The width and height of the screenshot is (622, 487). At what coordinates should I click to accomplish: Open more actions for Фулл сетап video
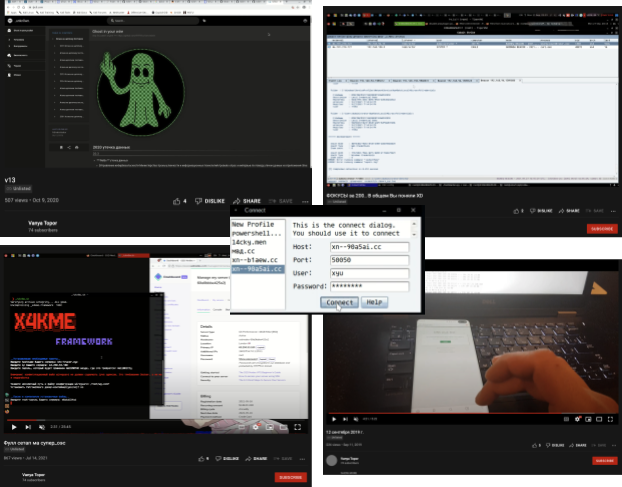[302, 459]
